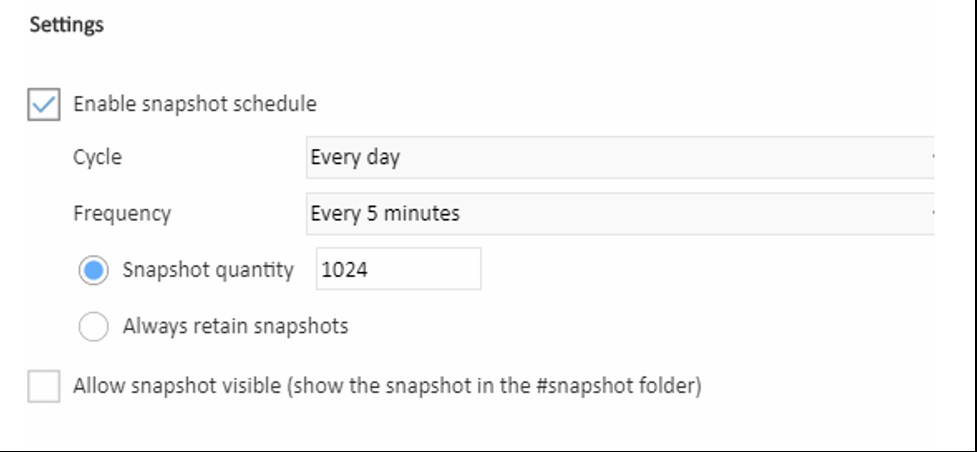Uncheck the Enable snapshot schedule checkbox
Screen dimensions: 977x452
pos(44,104)
